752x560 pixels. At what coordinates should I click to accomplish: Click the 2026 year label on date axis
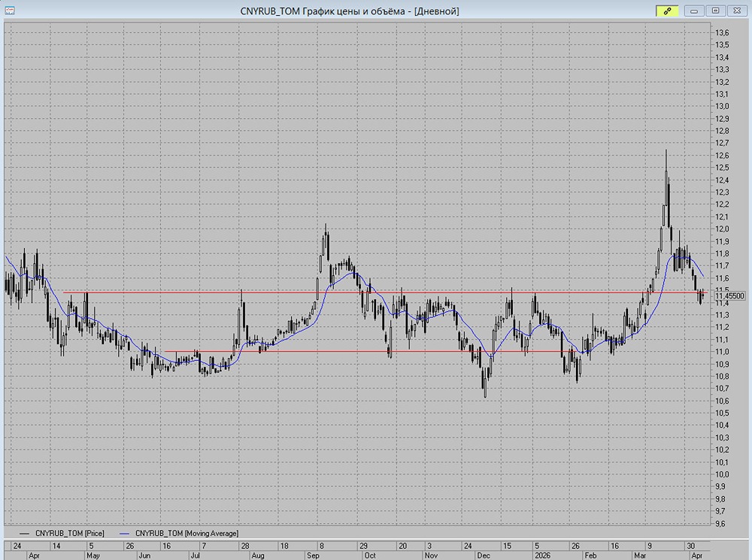pos(543,555)
